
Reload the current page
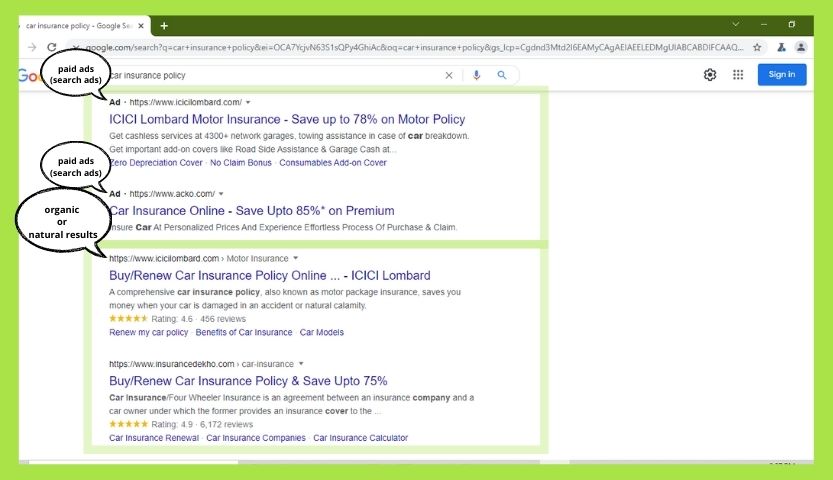pos(52,47)
